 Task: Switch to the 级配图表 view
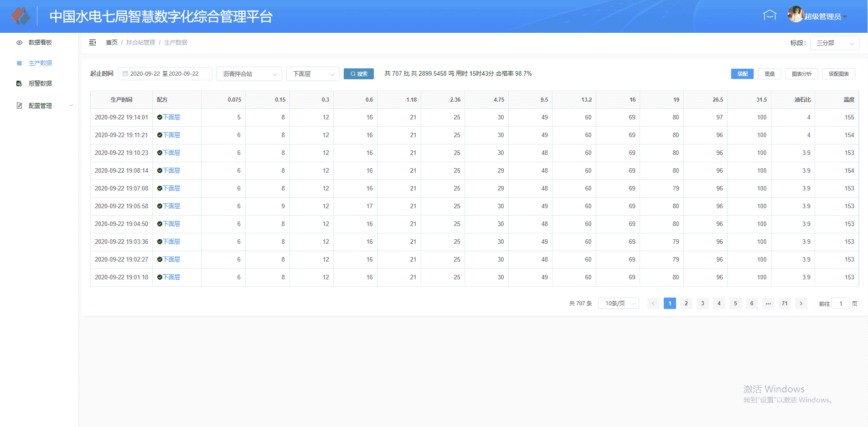coord(838,74)
